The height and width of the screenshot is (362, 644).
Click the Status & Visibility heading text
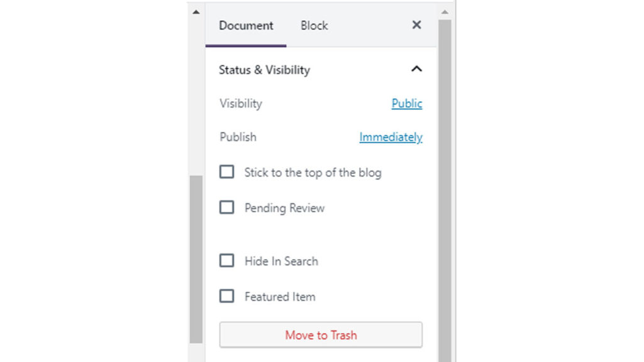coord(264,70)
